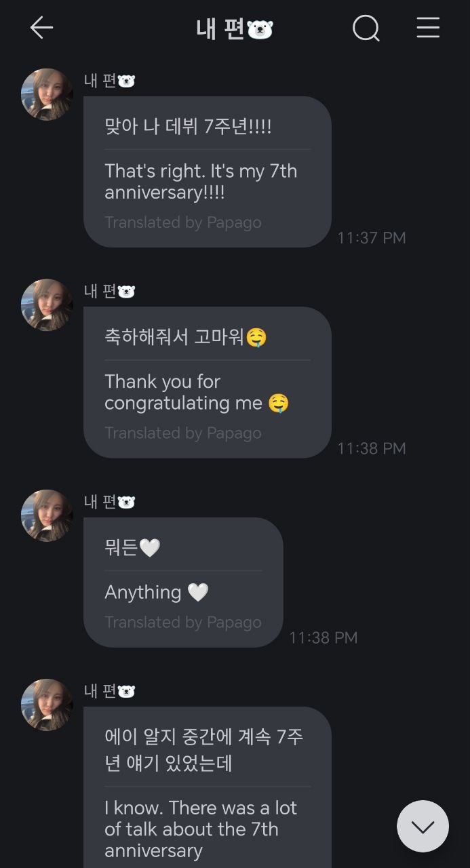Tap sender name above '뭐든' message

click(109, 502)
